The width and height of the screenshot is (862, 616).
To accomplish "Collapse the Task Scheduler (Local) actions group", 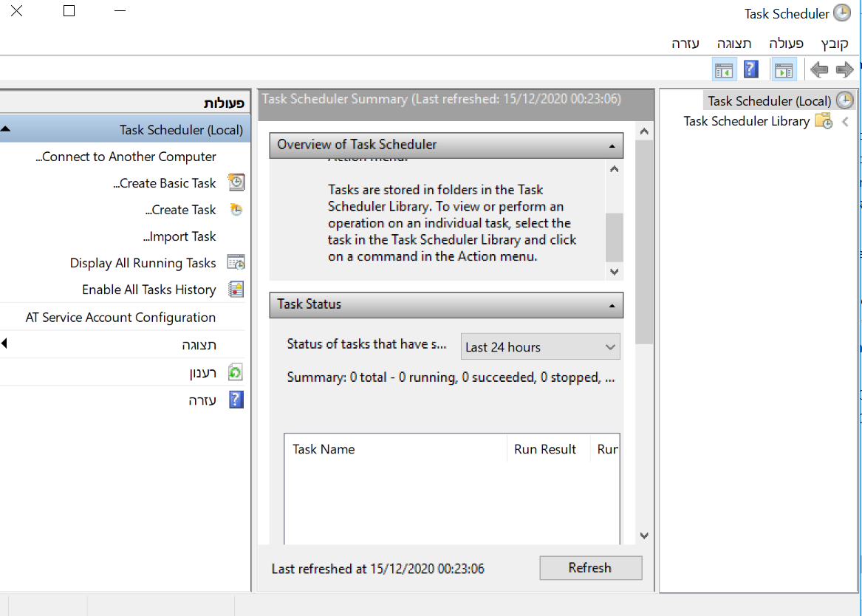I will tap(5, 129).
